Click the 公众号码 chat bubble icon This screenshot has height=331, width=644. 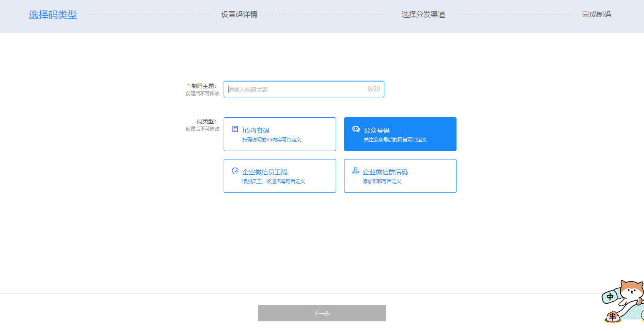tap(356, 129)
